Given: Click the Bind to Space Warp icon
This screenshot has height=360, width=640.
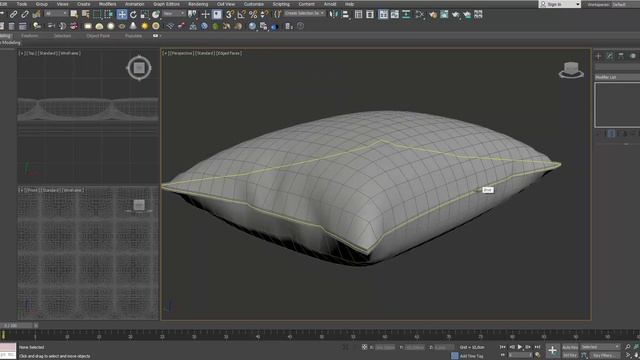Looking at the screenshot, I should tap(36, 15).
